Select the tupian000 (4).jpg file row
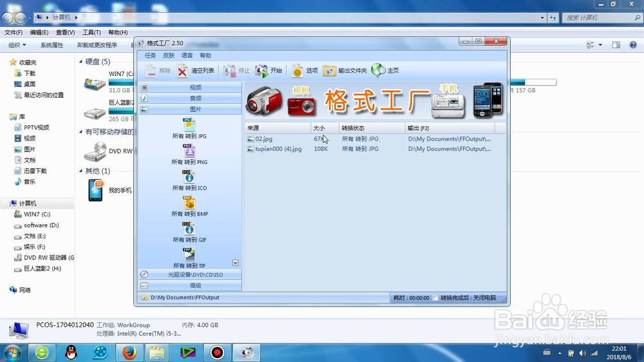Screen dimensions: 644x362 point(375,149)
